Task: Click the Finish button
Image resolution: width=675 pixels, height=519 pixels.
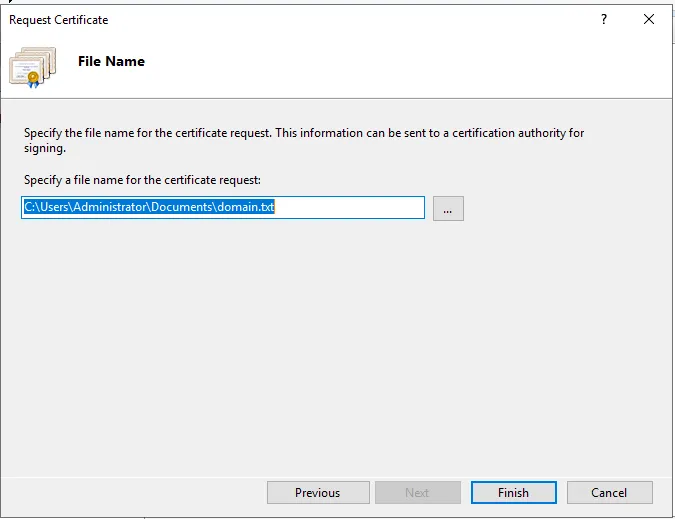Action: 513,492
